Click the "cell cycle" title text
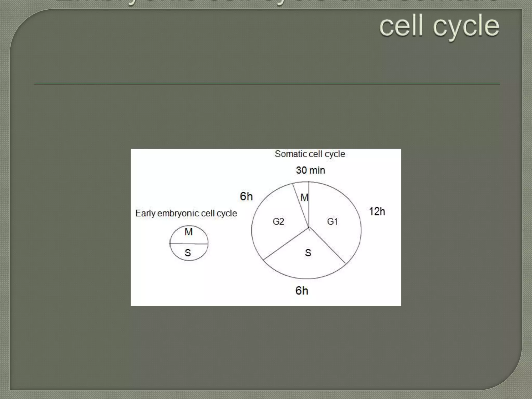The width and height of the screenshot is (532, 399). (x=439, y=26)
